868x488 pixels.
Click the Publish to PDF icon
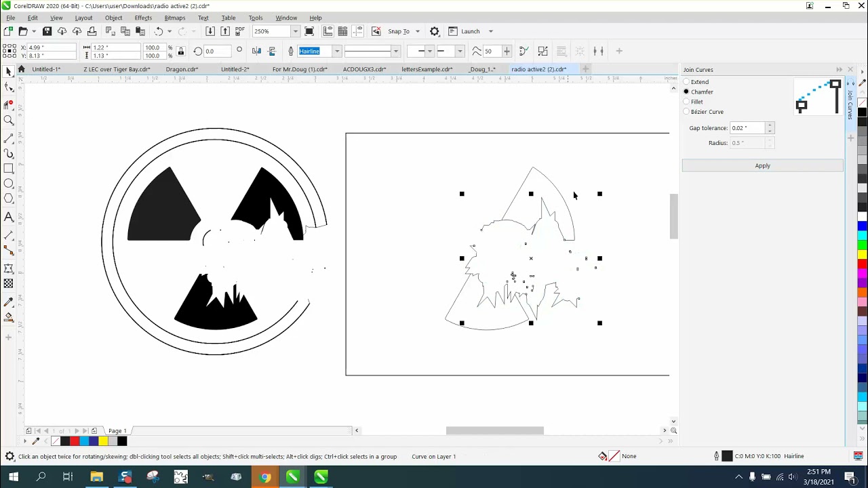[241, 31]
